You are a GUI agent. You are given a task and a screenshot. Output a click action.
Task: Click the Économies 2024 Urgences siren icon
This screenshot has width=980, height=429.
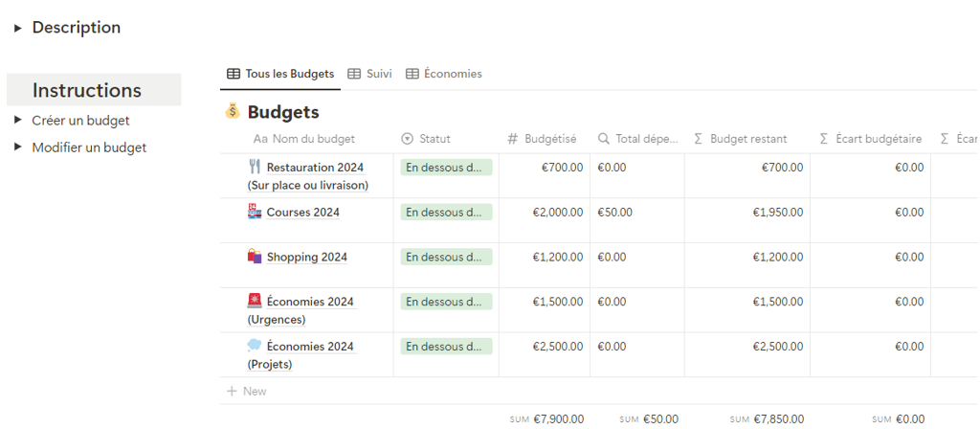[x=254, y=302]
